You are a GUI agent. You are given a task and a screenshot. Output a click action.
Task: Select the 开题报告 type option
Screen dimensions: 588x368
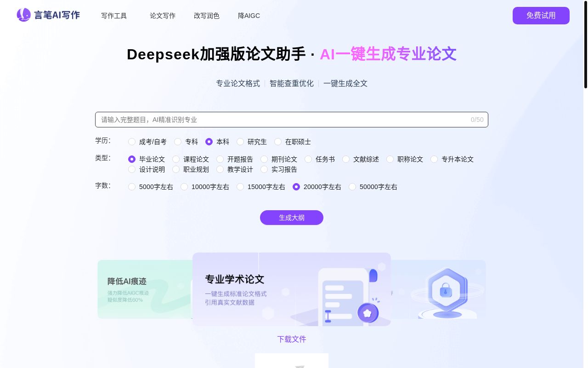click(220, 159)
